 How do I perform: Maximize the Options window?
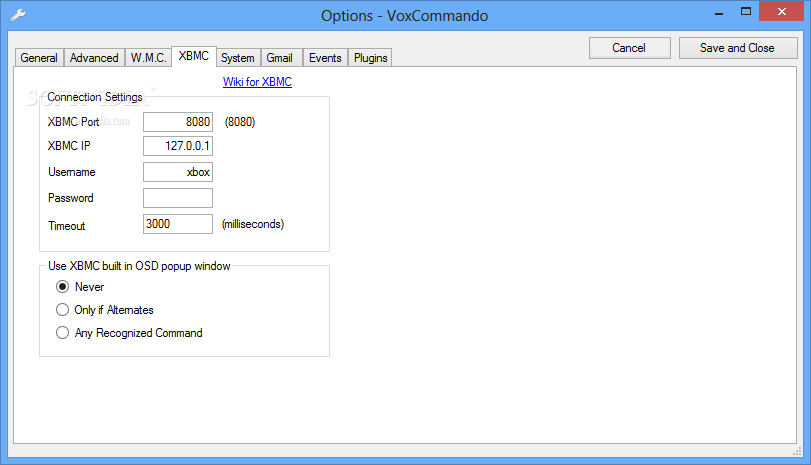coord(746,11)
